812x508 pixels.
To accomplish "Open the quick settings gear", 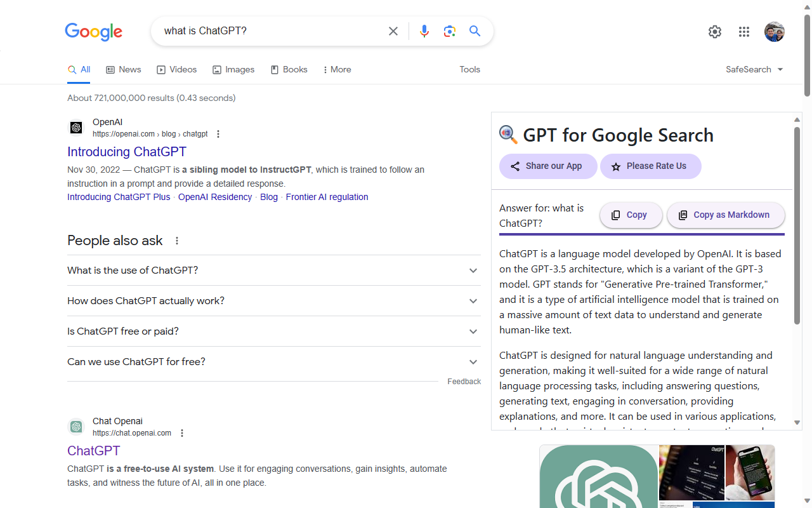I will tap(715, 32).
